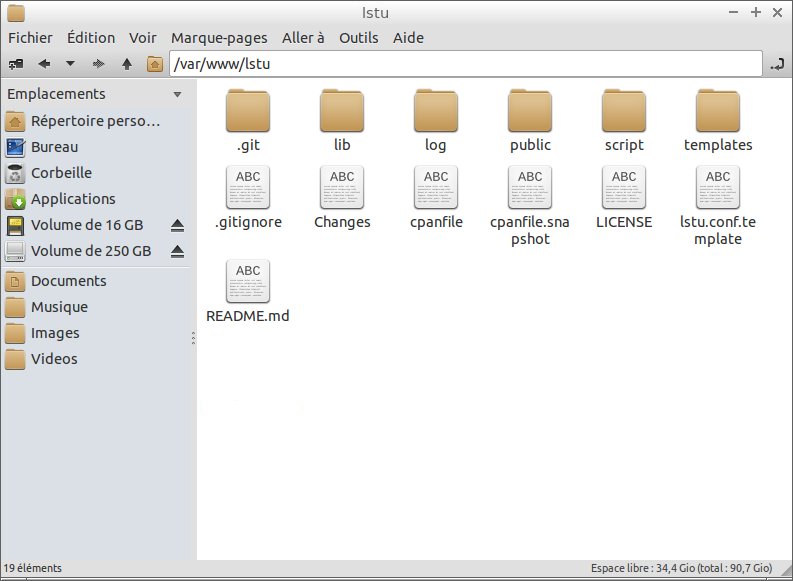793x581 pixels.
Task: Click the go arrow beside path bar
Action: point(777,64)
